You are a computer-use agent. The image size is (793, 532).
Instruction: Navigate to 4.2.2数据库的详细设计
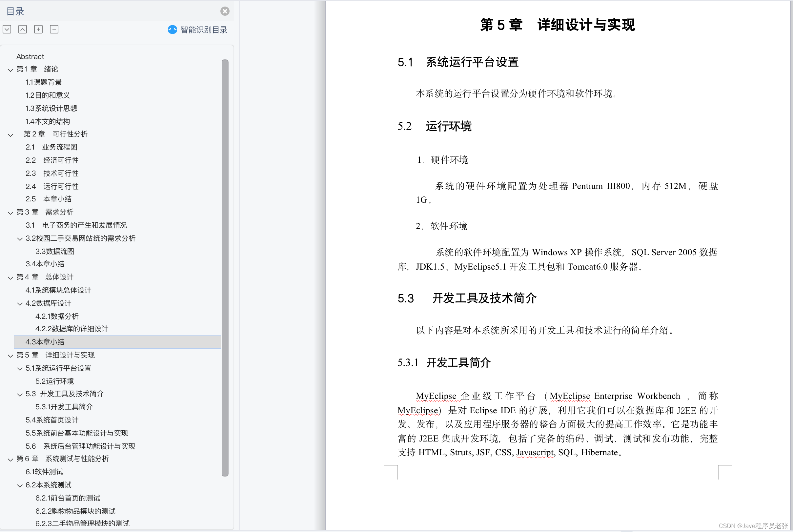click(72, 329)
